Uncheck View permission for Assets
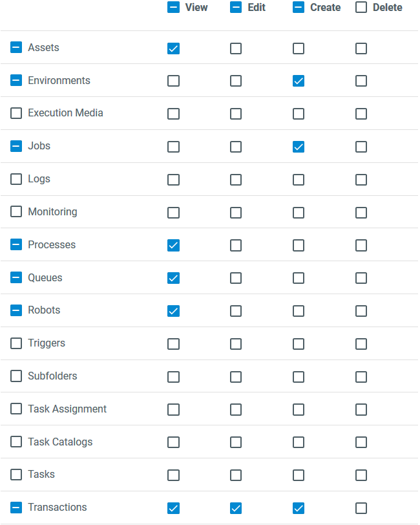The image size is (420, 525). [x=173, y=48]
